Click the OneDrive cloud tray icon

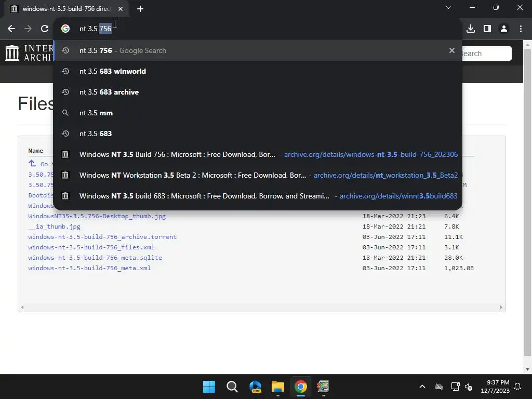pos(439,387)
